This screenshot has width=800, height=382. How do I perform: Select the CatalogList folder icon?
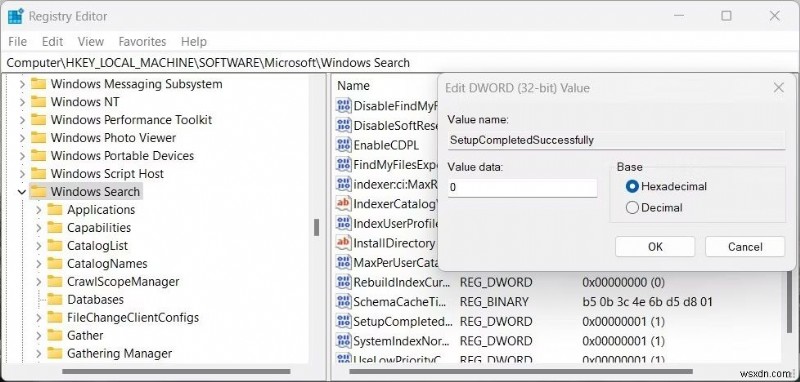tap(55, 245)
